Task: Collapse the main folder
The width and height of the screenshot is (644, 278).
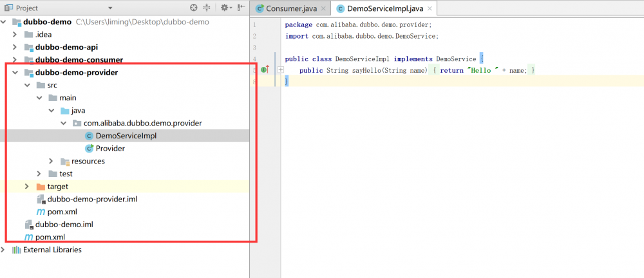Action: tap(39, 98)
